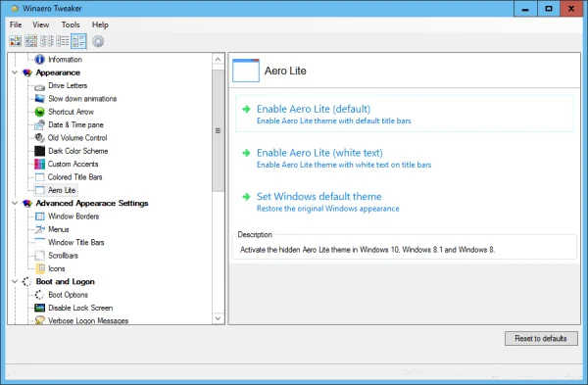Open the File menu
The height and width of the screenshot is (385, 588).
[x=16, y=24]
